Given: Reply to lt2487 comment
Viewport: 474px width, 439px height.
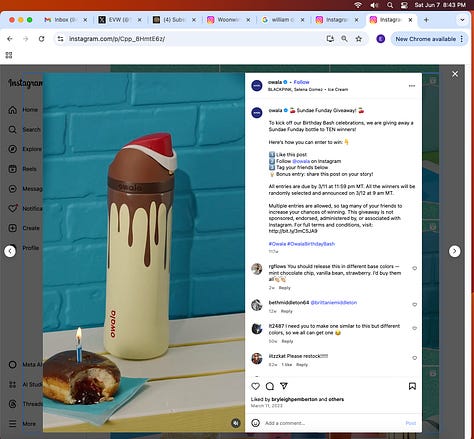Looking at the screenshot, I should [287, 341].
